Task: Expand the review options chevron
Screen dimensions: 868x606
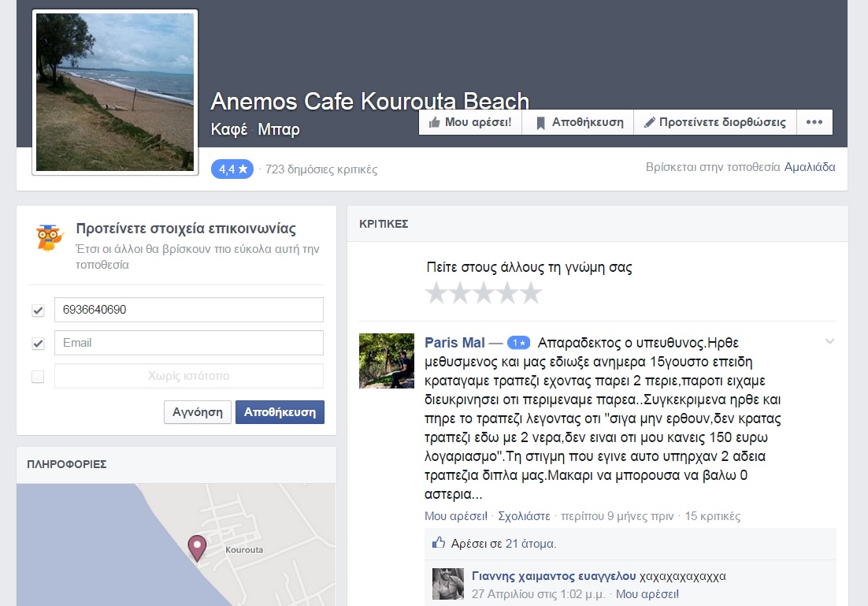Action: tap(830, 341)
